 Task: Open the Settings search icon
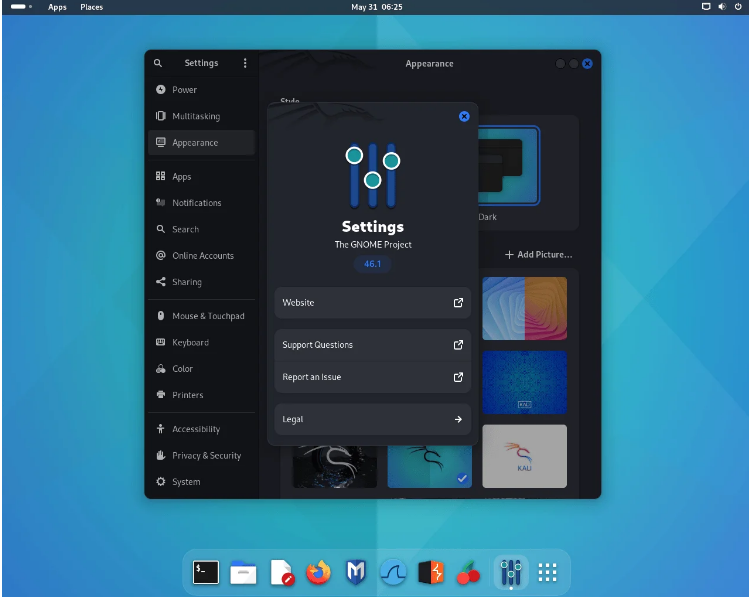click(158, 63)
